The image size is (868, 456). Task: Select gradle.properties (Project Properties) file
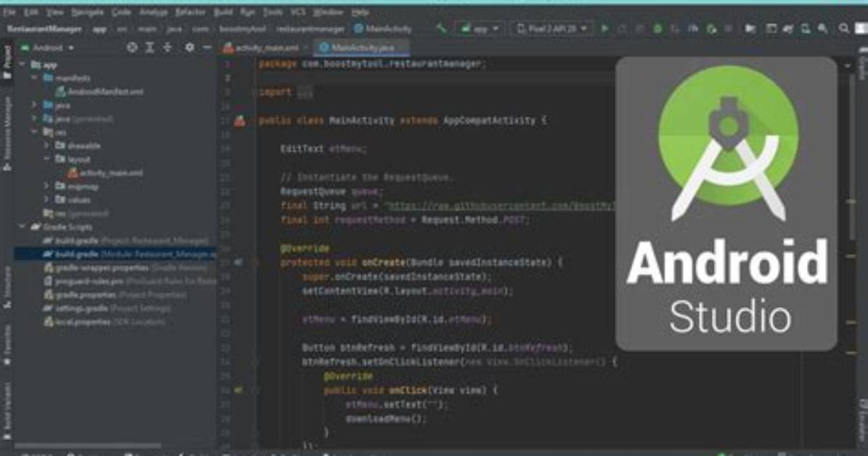115,295
